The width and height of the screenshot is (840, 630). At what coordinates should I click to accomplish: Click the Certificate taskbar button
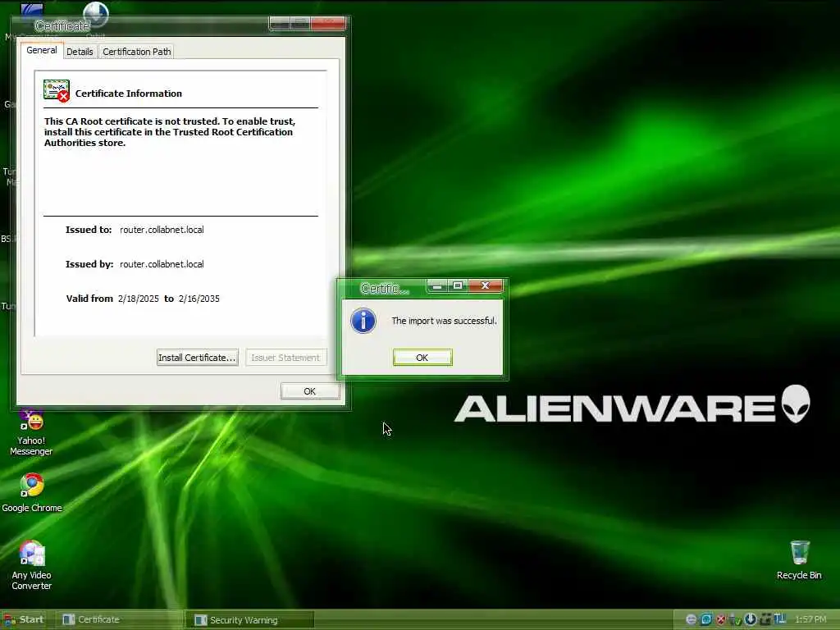120,619
